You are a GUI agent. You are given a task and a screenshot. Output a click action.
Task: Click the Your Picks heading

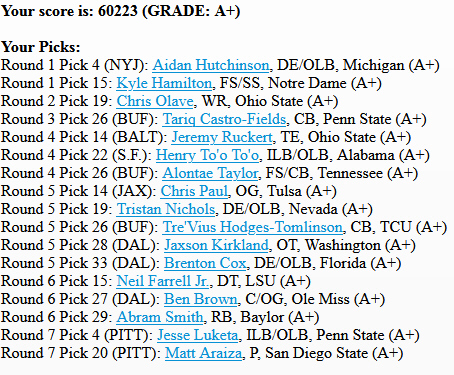[x=41, y=47]
